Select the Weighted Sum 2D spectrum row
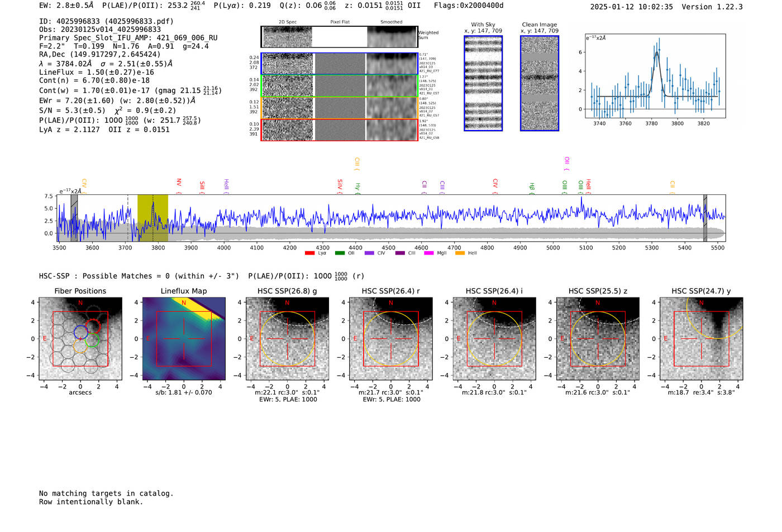The height and width of the screenshot is (532, 782). click(339, 37)
